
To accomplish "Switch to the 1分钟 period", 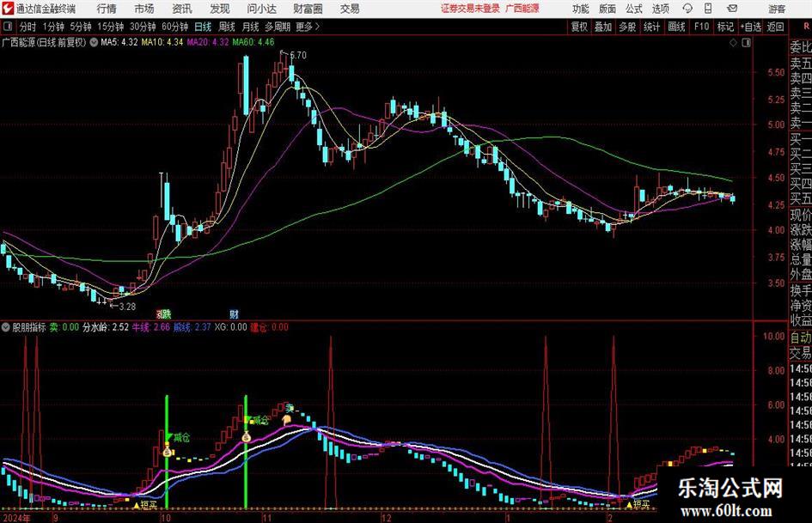I will 53,27.
